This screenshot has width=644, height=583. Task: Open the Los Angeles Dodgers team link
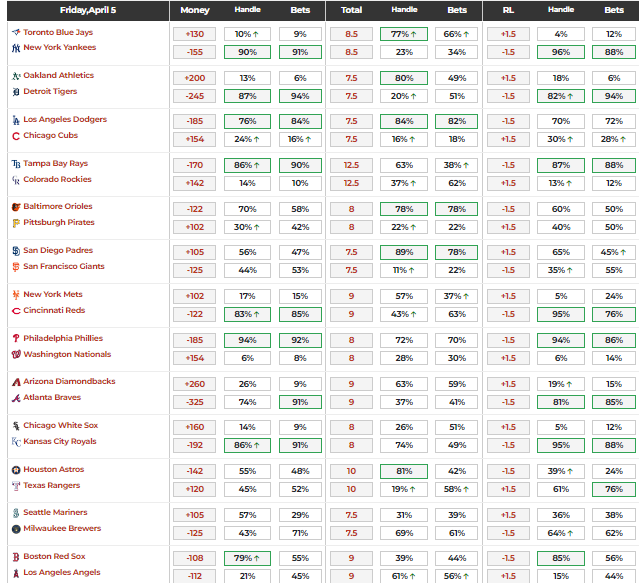(65, 119)
